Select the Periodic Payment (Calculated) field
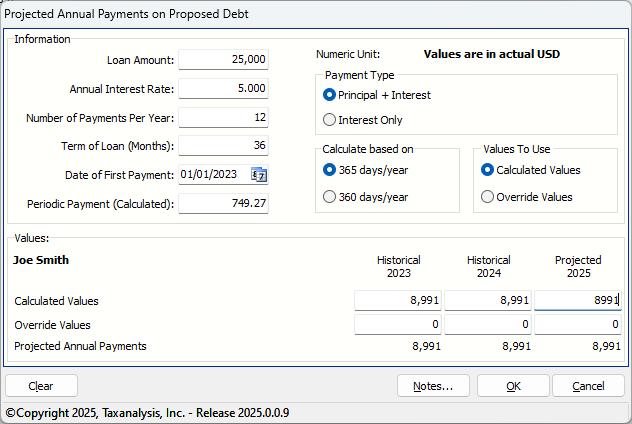Image resolution: width=632 pixels, height=424 pixels. [223, 203]
